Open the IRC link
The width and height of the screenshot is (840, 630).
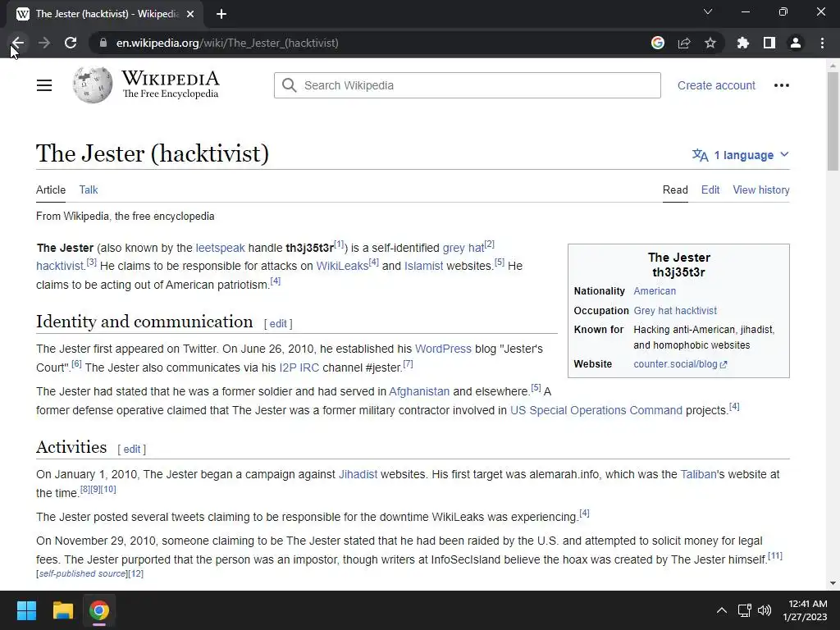pos(309,367)
